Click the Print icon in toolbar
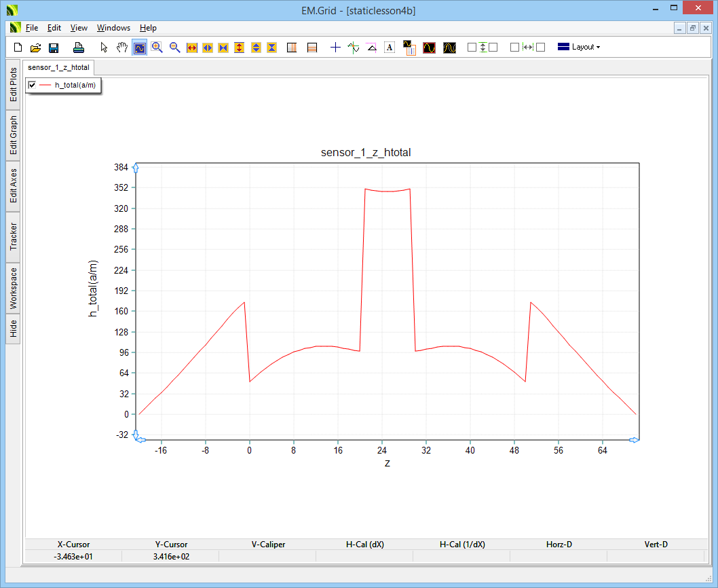 79,48
